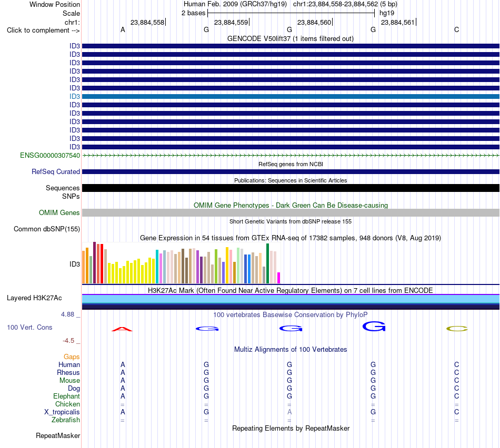This screenshot has width=500, height=448.
Task: Select the "Scale" track label
Action: click(71, 13)
